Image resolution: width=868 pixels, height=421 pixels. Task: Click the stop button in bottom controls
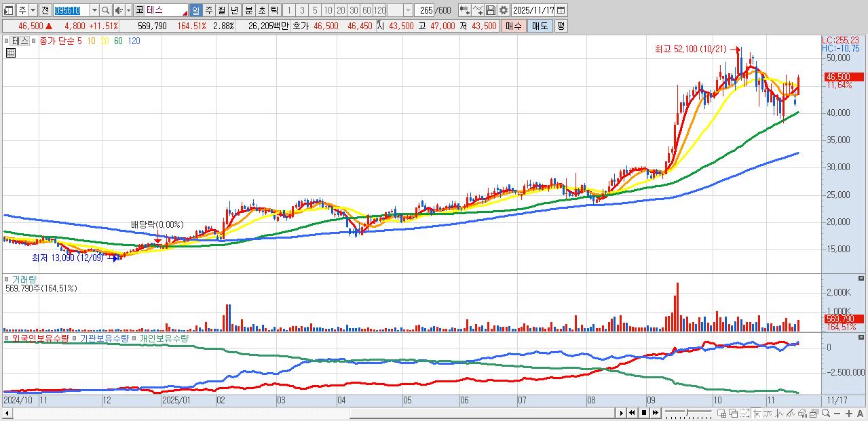644,413
